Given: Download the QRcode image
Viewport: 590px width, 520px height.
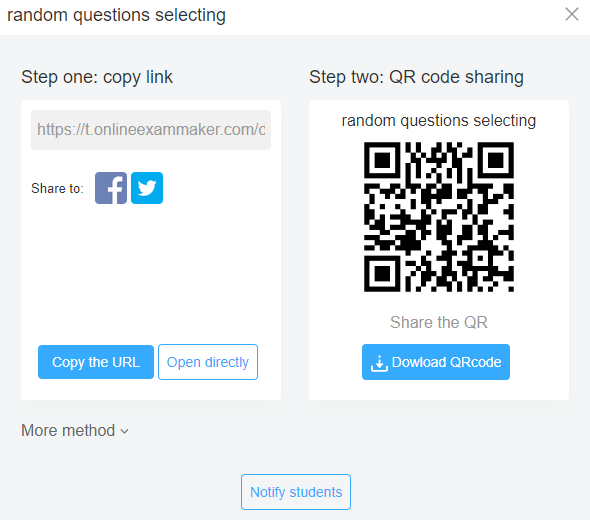Looking at the screenshot, I should [x=436, y=362].
